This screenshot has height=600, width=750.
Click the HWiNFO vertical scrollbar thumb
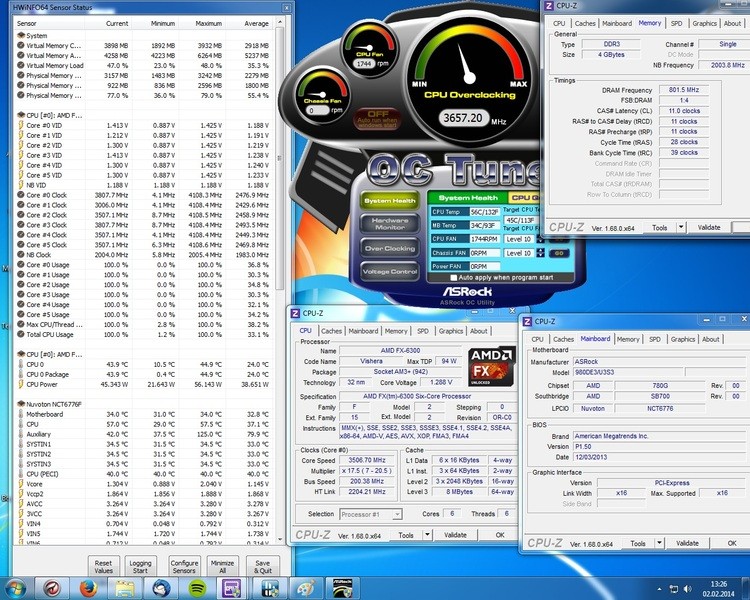280,158
